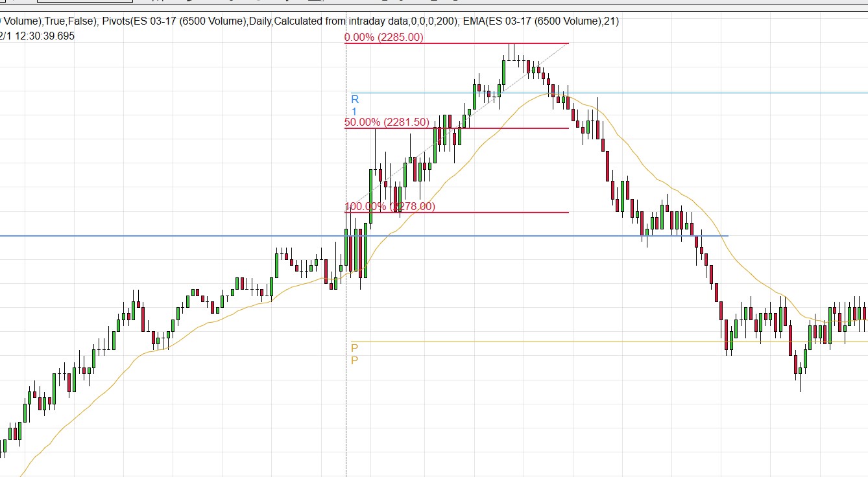868x477 pixels.
Task: Click the gold PP pivot label
Action: pyautogui.click(x=355, y=354)
